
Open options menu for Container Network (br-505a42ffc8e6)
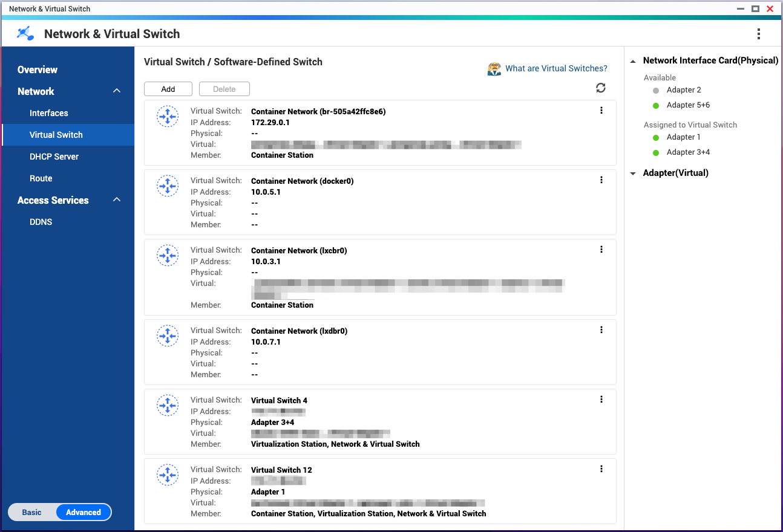point(601,111)
